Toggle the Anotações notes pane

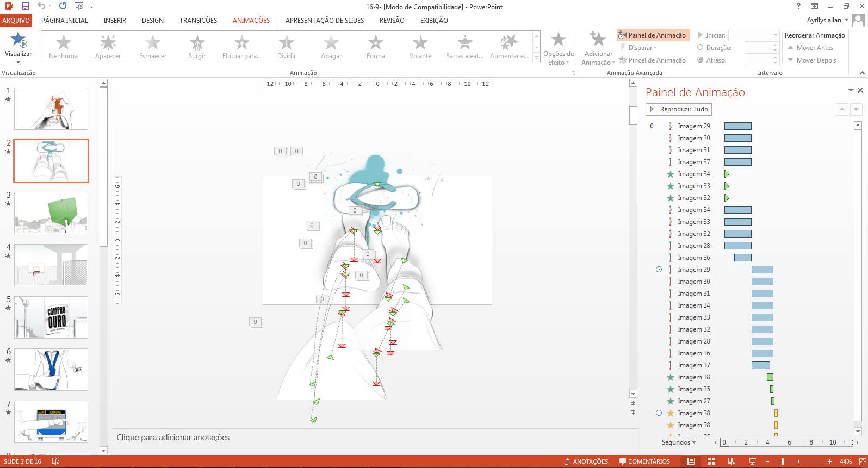[x=585, y=461]
